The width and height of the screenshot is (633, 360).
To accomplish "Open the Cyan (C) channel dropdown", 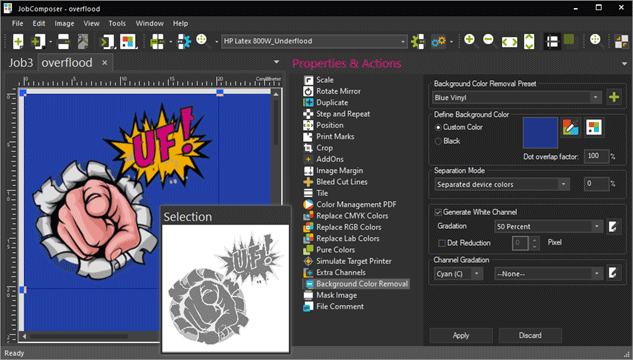I will coord(459,274).
